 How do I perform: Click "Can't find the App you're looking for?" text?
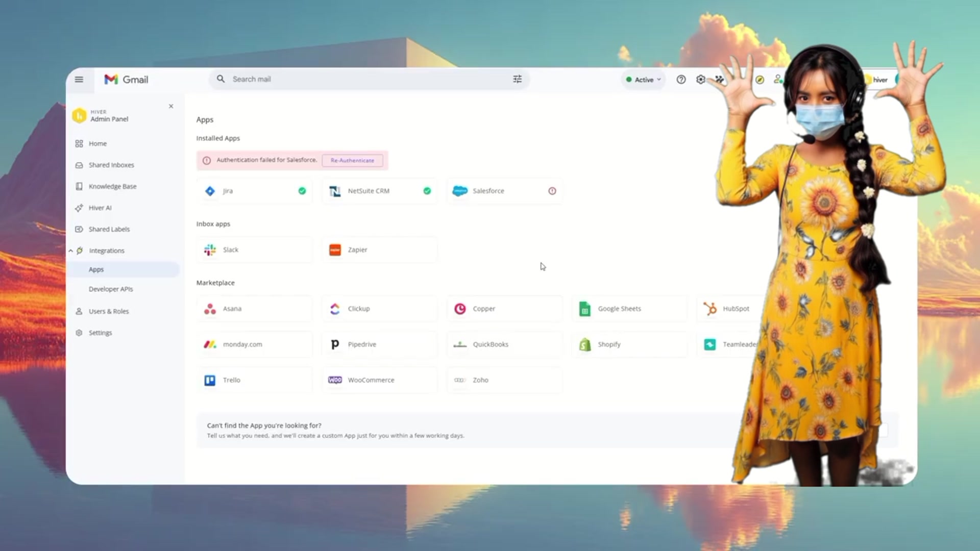264,425
